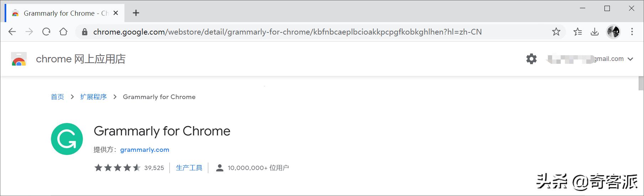
Task: Open the reading list icon
Action: (x=577, y=32)
